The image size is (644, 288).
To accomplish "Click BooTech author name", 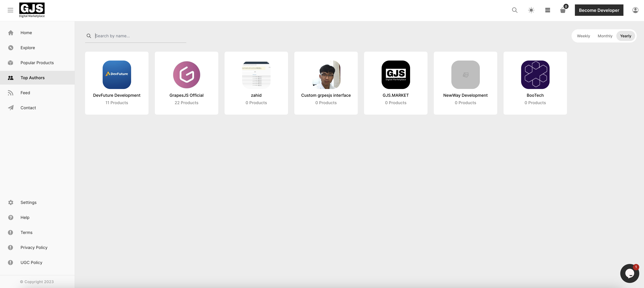I will [x=535, y=95].
